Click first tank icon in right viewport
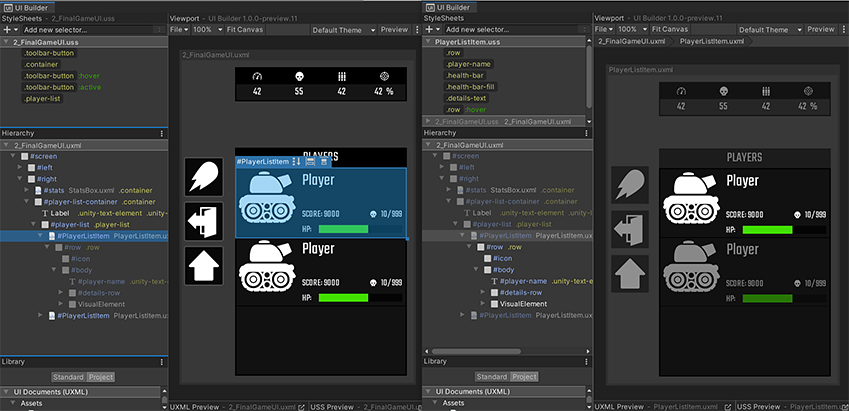The height and width of the screenshot is (411, 849). coord(691,198)
